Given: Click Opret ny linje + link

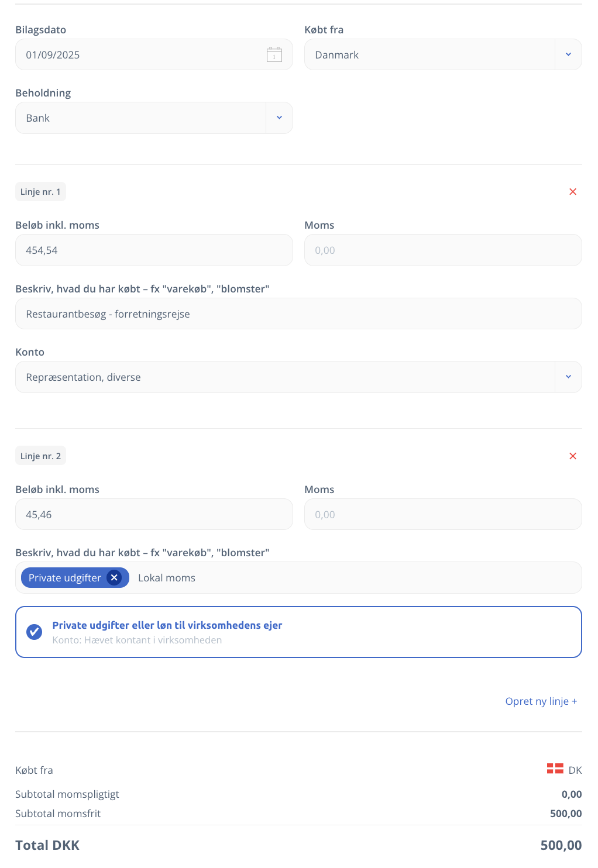Looking at the screenshot, I should pos(541,701).
